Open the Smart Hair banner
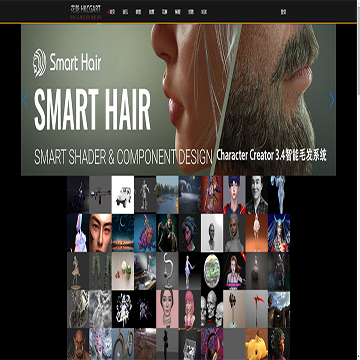The image size is (360, 360). [x=178, y=100]
